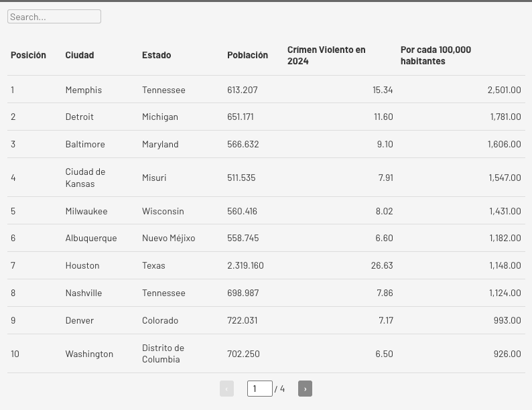The image size is (532, 410).
Task: Select Baltimore in the table
Action: (85, 144)
